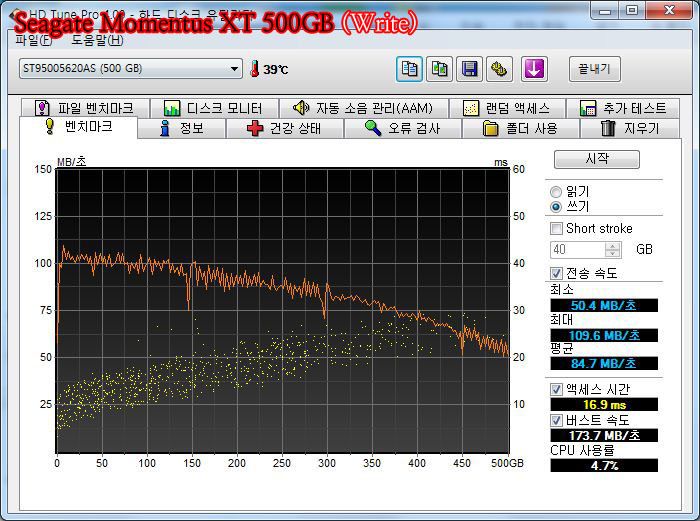Switch to the 랜덤 액세스 tab
Viewport: 700px width, 521px height.
[507, 108]
